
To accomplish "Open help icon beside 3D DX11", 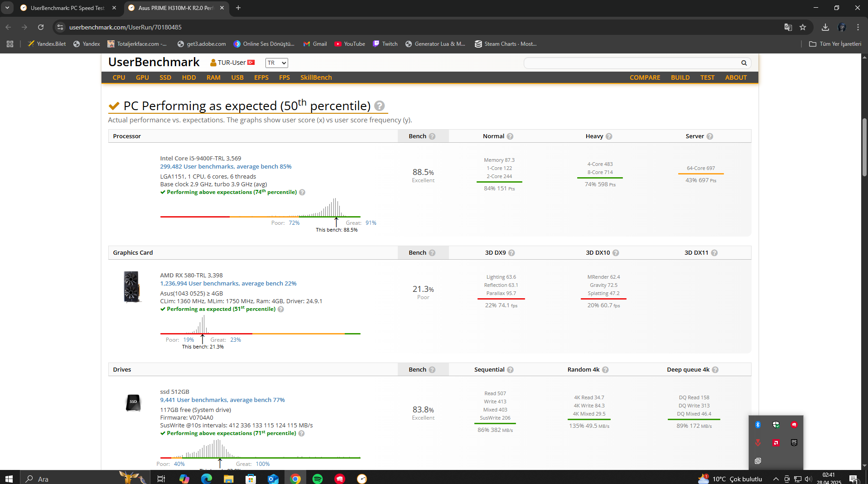I will (x=714, y=253).
